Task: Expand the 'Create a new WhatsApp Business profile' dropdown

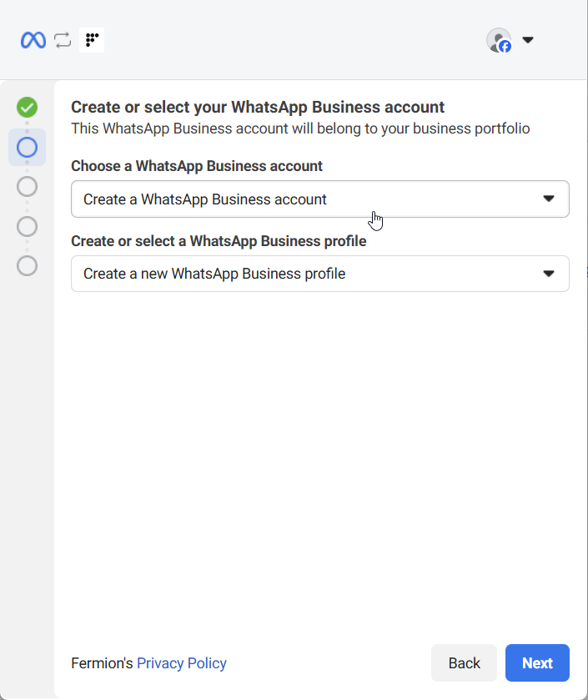Action: pyautogui.click(x=309, y=274)
